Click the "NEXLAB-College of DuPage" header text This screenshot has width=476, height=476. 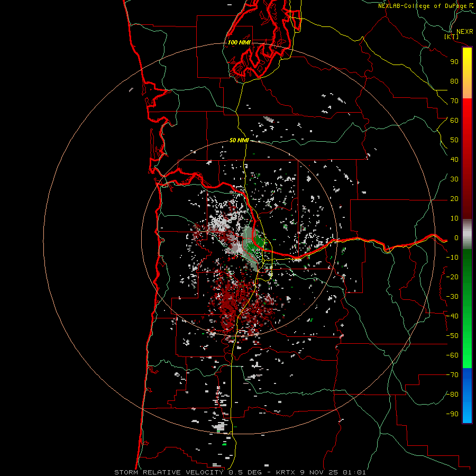point(422,6)
